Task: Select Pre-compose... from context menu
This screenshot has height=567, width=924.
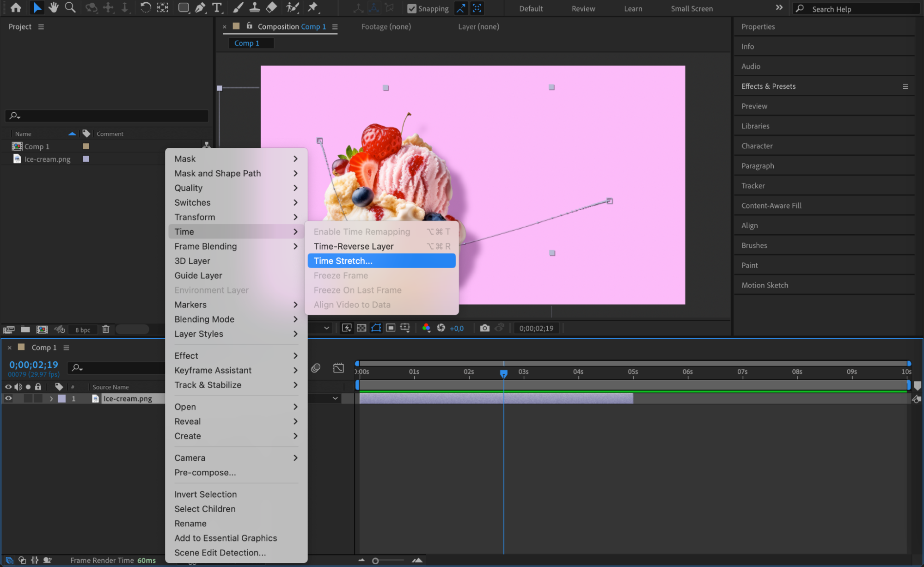Action: (236, 472)
